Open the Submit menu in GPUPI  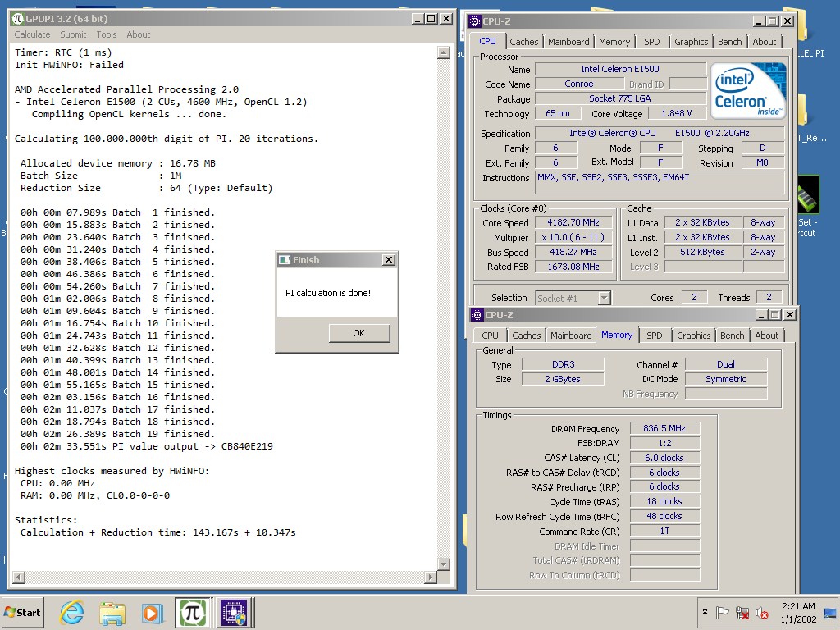[73, 34]
